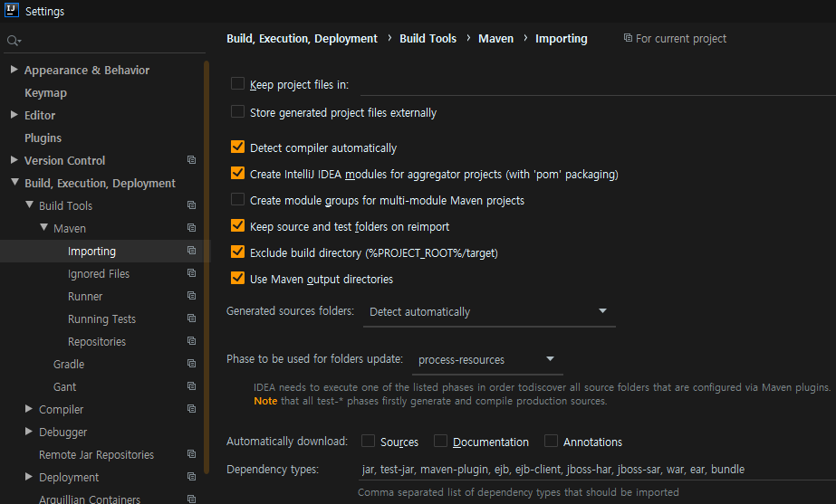Click project-level icon beside Version Control
The image size is (836, 504).
(x=191, y=160)
